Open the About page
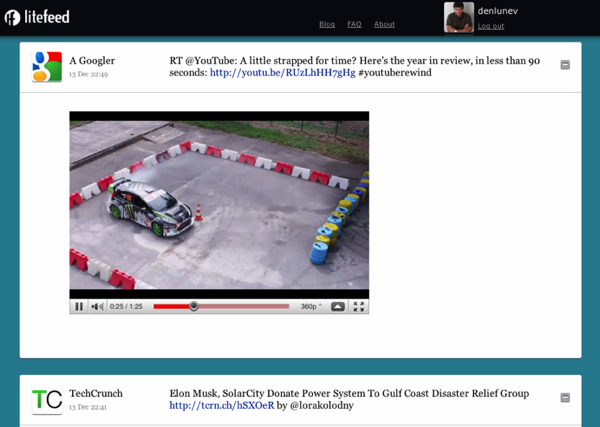 coord(384,24)
